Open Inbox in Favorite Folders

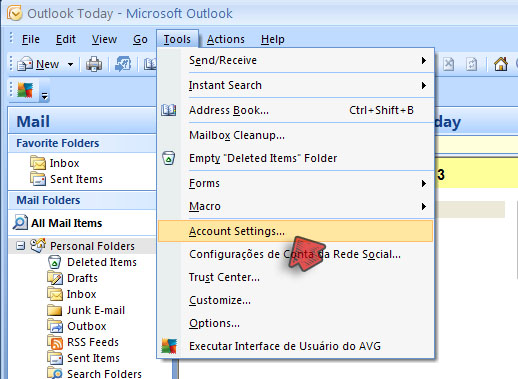tap(64, 163)
